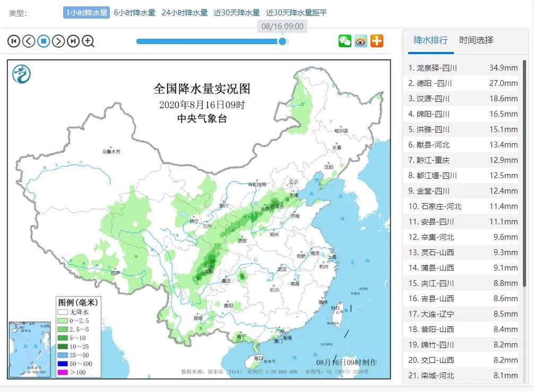Select ranking row 都江堰-四川
534x392 pixels.
[x=463, y=176]
